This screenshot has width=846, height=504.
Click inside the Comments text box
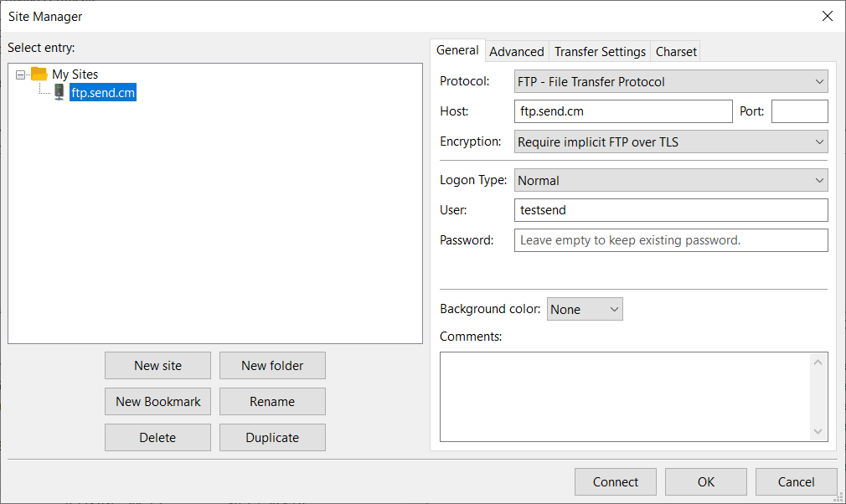click(625, 397)
